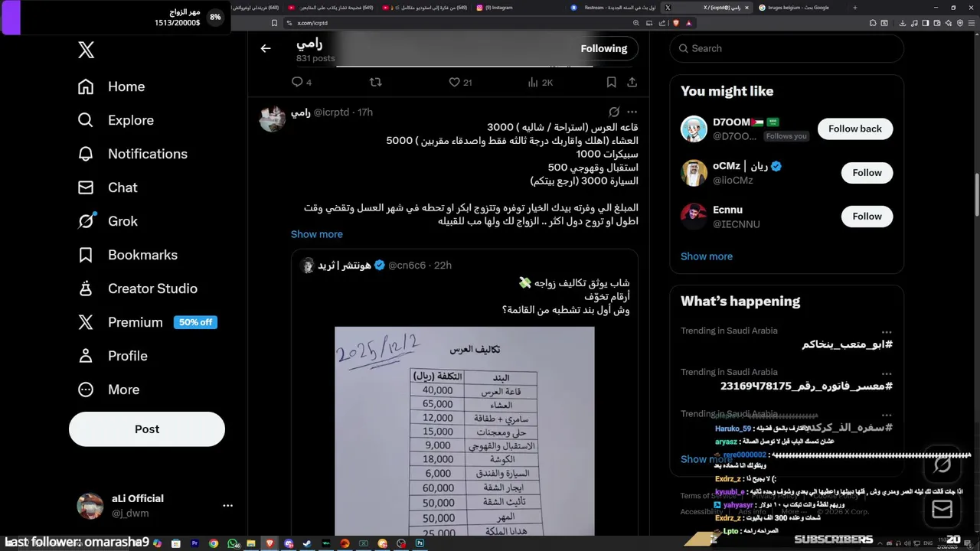View analytics showing 2K views
Screen dimensions: 980x551
coord(540,82)
